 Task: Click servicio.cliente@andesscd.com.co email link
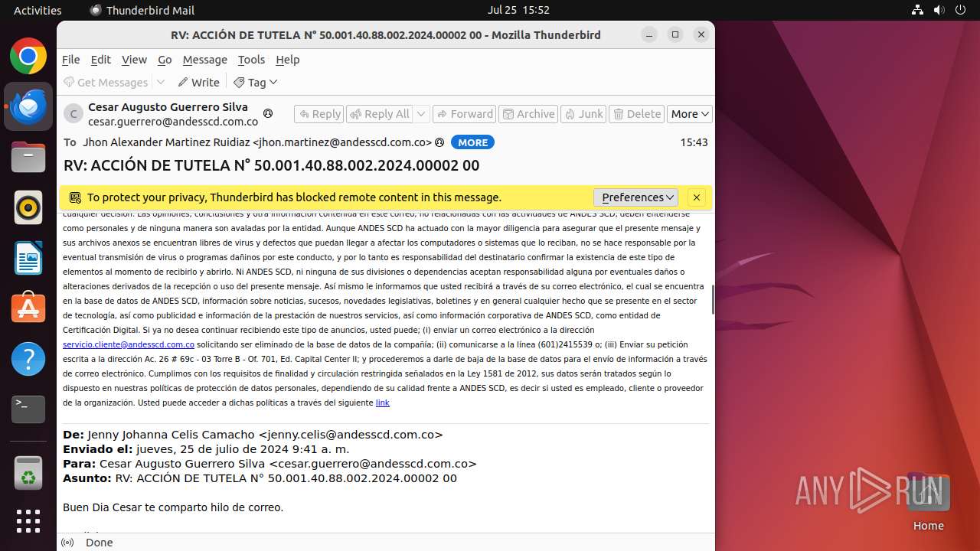[x=129, y=344]
